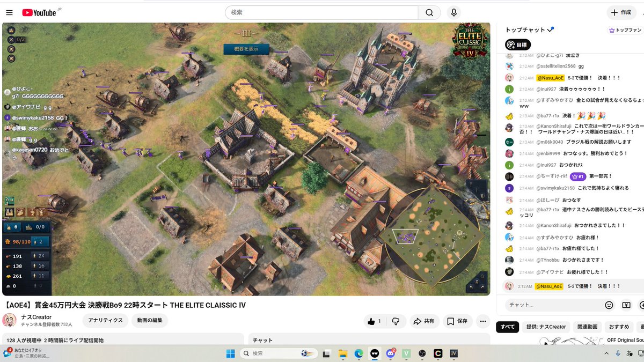Viewport: 644px width, 362px height.
Task: Click '128 人が視聴中' description box
Action: [123, 340]
